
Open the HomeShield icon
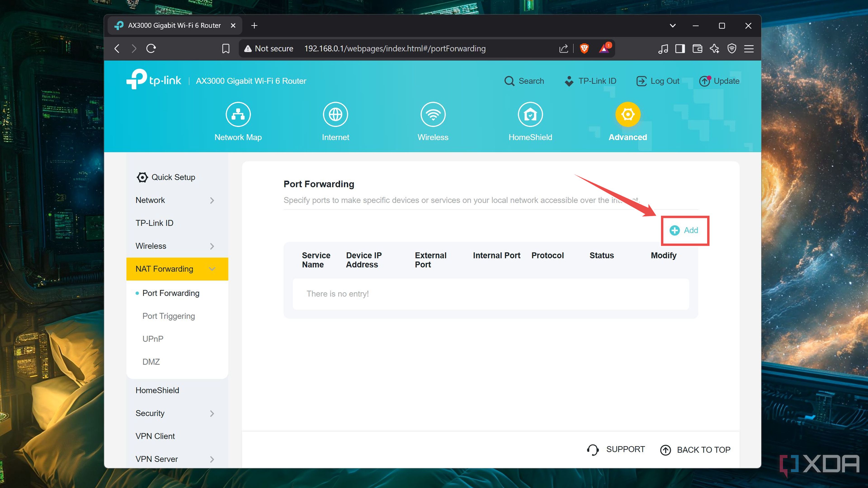click(530, 115)
